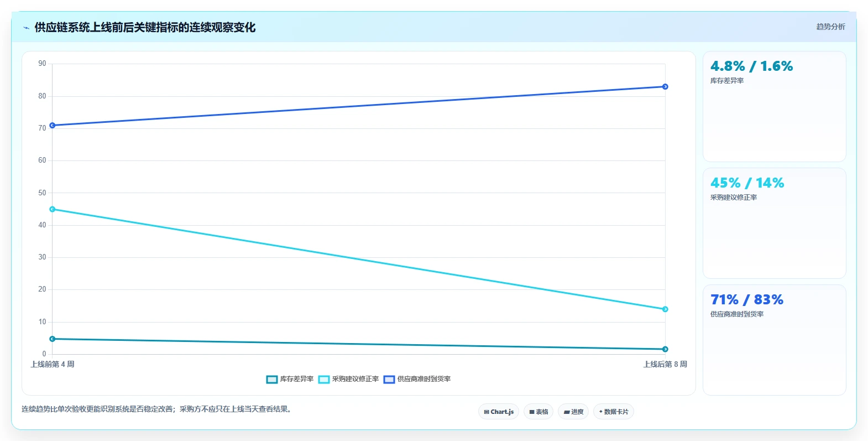Viewport: 868px width, 441px height.
Task: Click the 趋势分析 label in header
Action: 830,27
